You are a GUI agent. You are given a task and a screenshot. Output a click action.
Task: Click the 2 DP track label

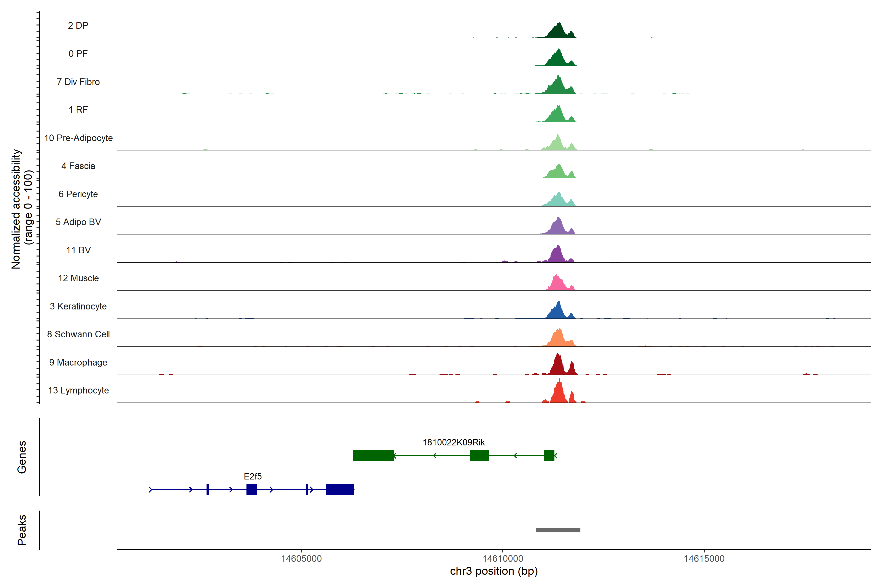point(78,25)
